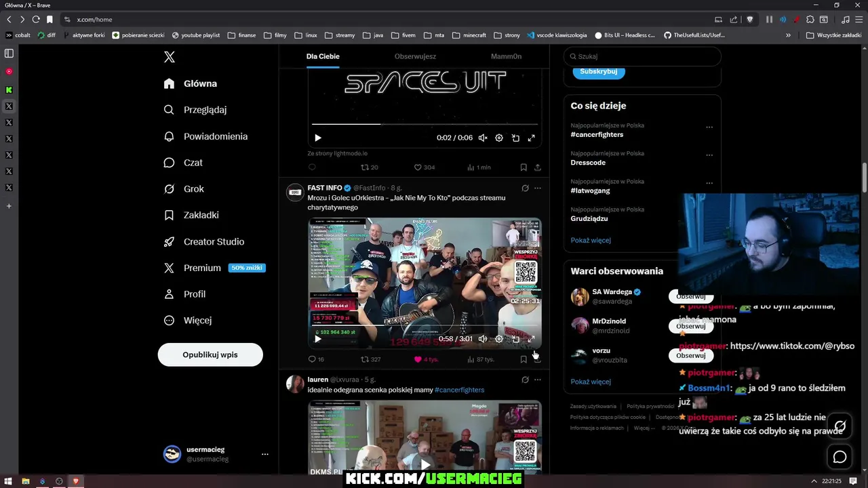Open lauren post more options
Viewport: 868px width, 488px height.
pyautogui.click(x=538, y=380)
